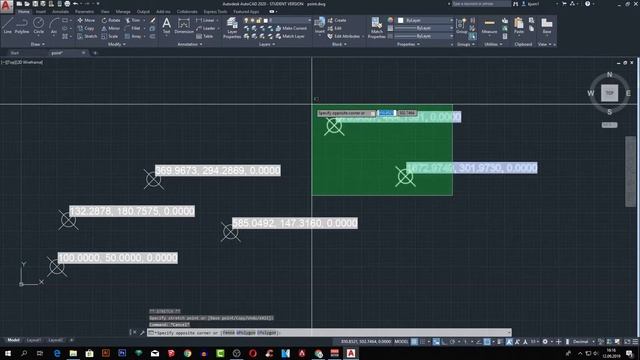Viewport: 640px width, 360px height.
Task: Open the AutoCAD application menu
Action: pyautogui.click(x=6, y=6)
